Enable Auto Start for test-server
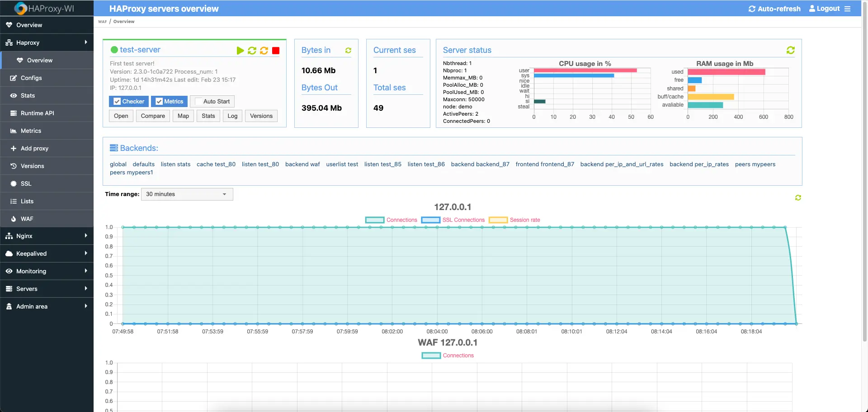 pos(198,101)
